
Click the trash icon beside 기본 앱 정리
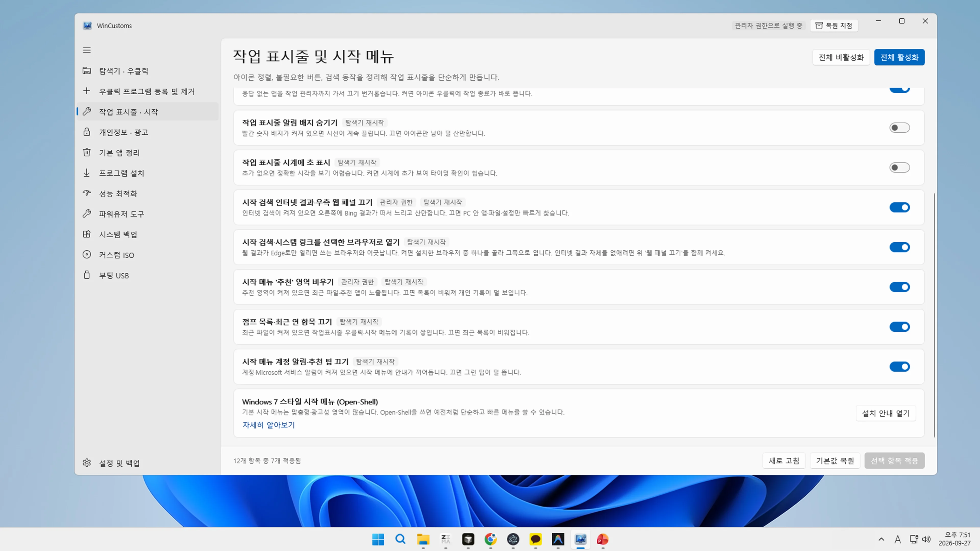87,153
